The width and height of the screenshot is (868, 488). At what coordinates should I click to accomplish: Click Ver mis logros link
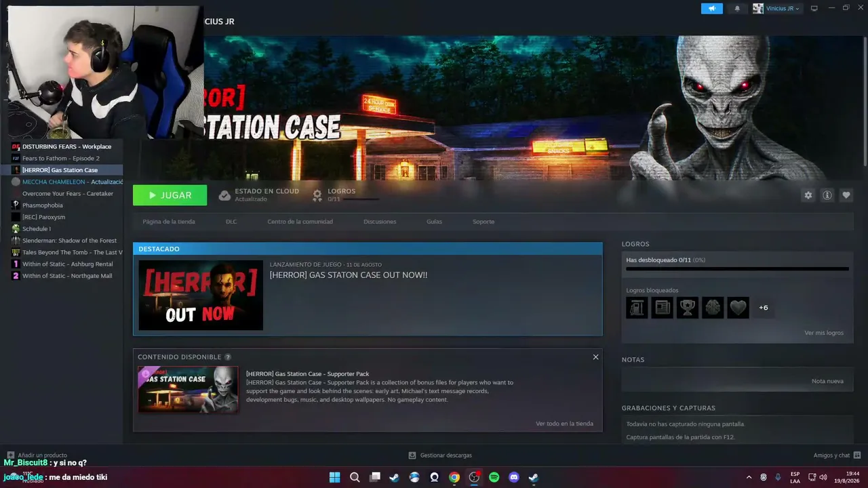coord(824,333)
